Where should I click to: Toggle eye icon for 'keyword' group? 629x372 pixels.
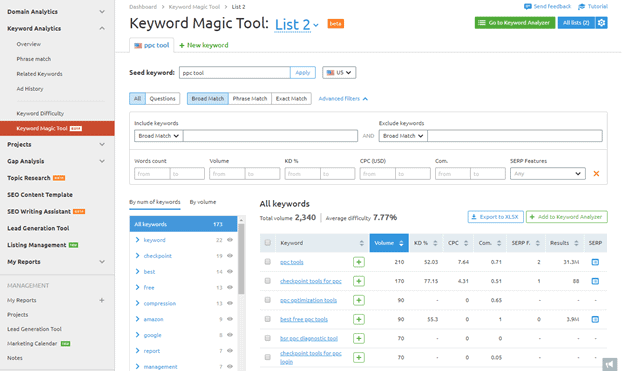[230, 240]
